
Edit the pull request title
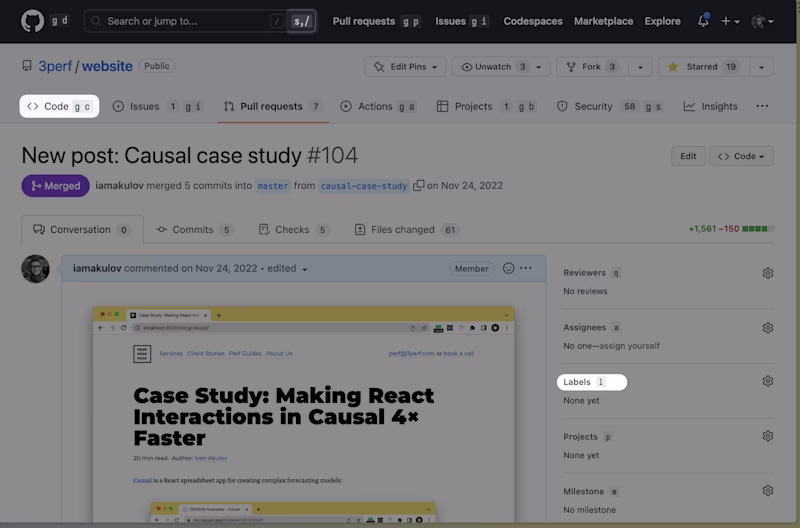click(x=688, y=156)
